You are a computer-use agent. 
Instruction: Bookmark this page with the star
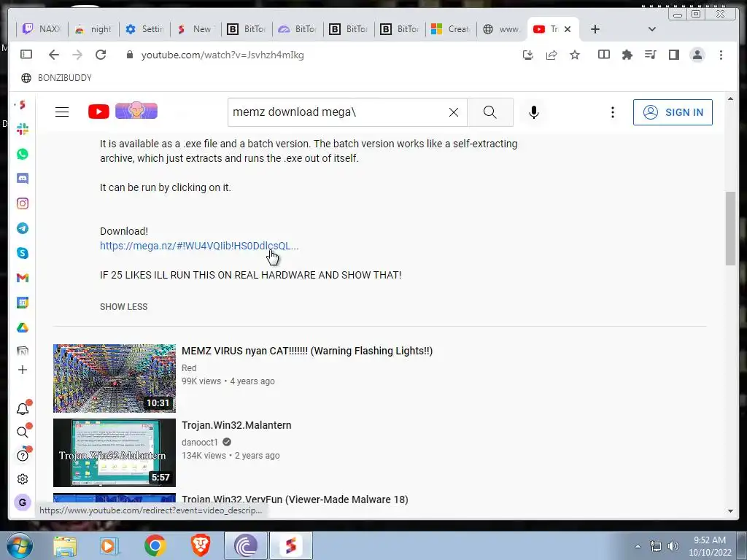(x=575, y=55)
